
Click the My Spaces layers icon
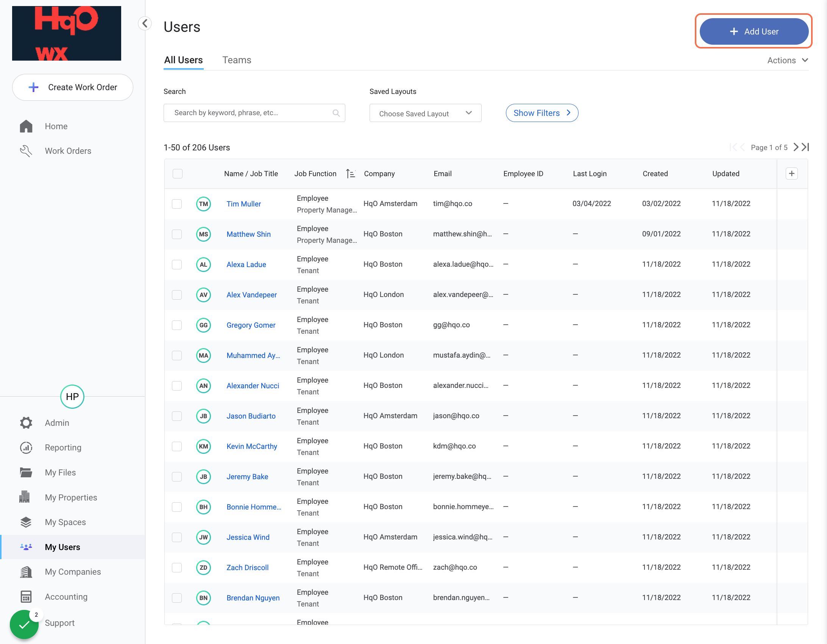point(26,522)
